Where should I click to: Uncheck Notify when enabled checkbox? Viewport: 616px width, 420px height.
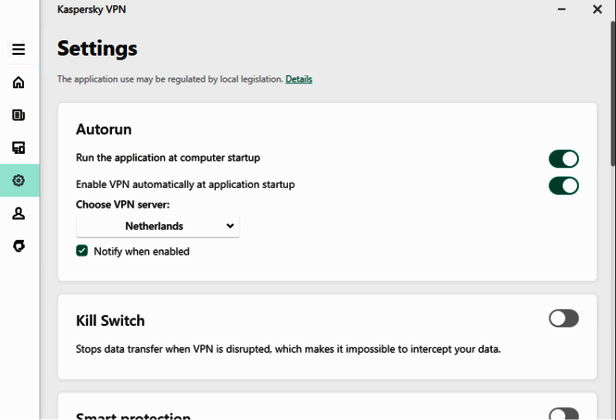pyautogui.click(x=82, y=251)
